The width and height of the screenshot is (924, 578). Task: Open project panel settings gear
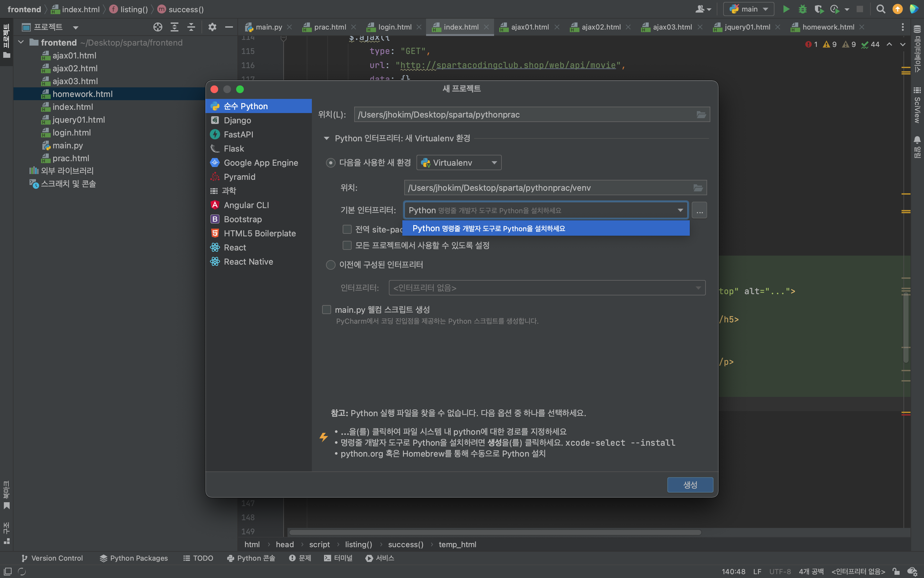212,27
